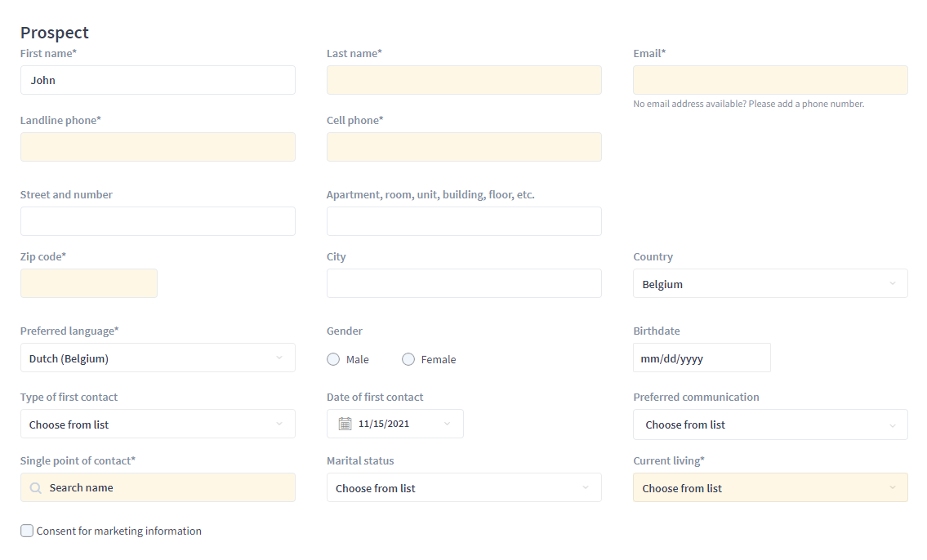Viewport: 927px width, 560px height.
Task: Open the Preferred language dropdown
Action: click(158, 358)
